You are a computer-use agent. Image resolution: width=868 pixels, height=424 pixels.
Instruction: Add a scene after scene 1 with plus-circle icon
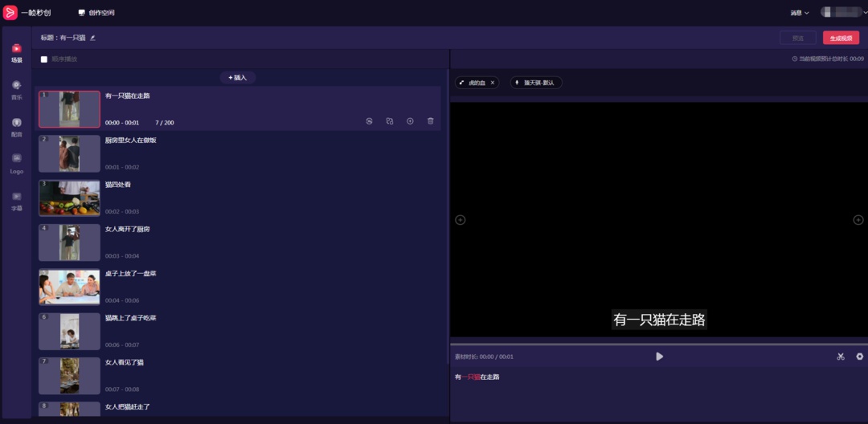tap(410, 121)
